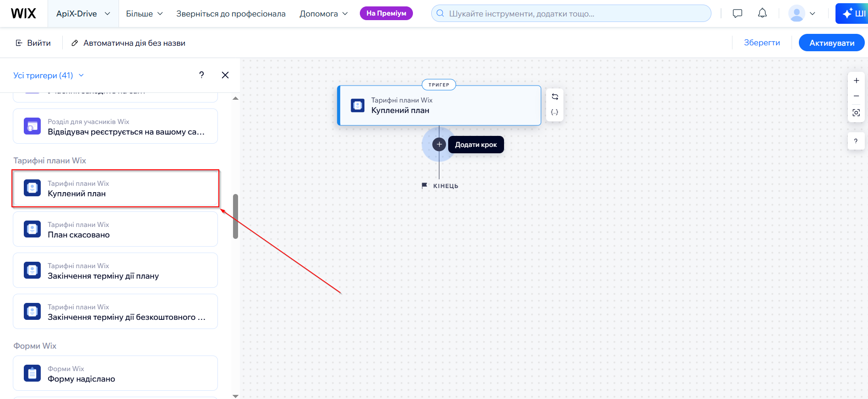Click the scroll up arrow of trigger list
Screen dimensions: 868x399
(x=235, y=98)
